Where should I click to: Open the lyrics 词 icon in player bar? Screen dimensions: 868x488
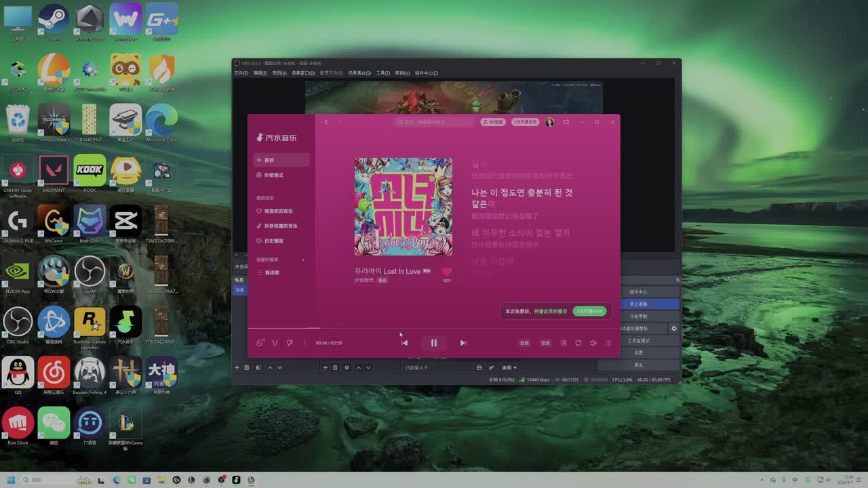point(564,343)
